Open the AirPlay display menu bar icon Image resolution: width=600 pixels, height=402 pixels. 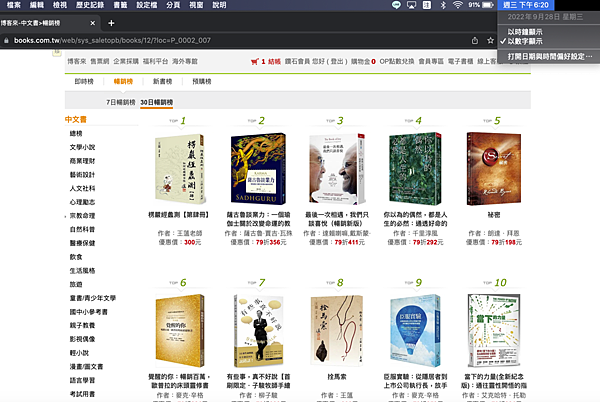pyautogui.click(x=411, y=5)
